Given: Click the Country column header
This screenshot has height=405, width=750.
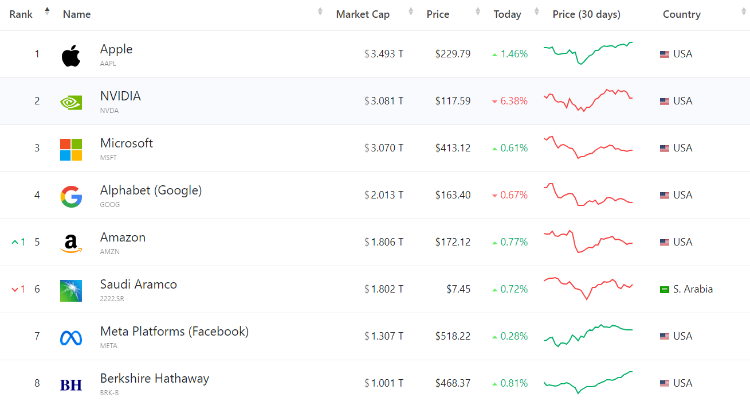Looking at the screenshot, I should (x=681, y=14).
